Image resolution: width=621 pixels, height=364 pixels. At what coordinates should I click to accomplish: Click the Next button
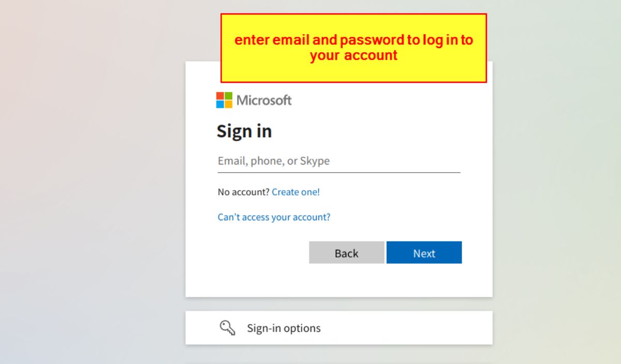click(x=424, y=253)
